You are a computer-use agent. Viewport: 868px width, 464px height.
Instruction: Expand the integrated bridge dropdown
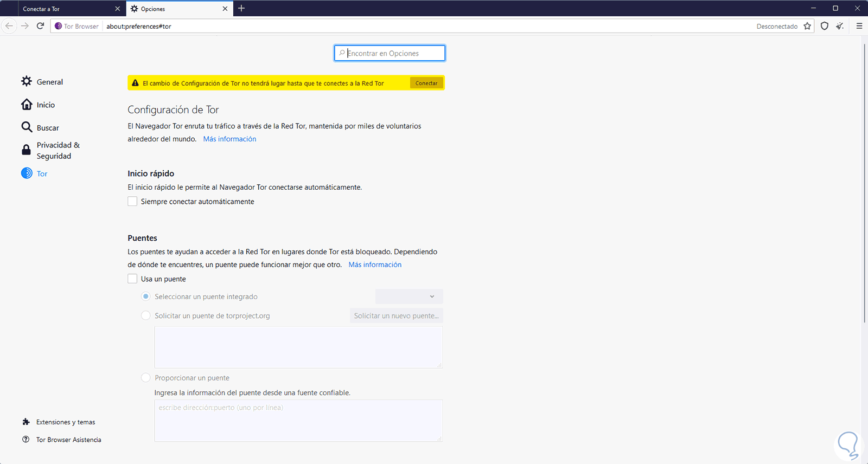coord(409,297)
